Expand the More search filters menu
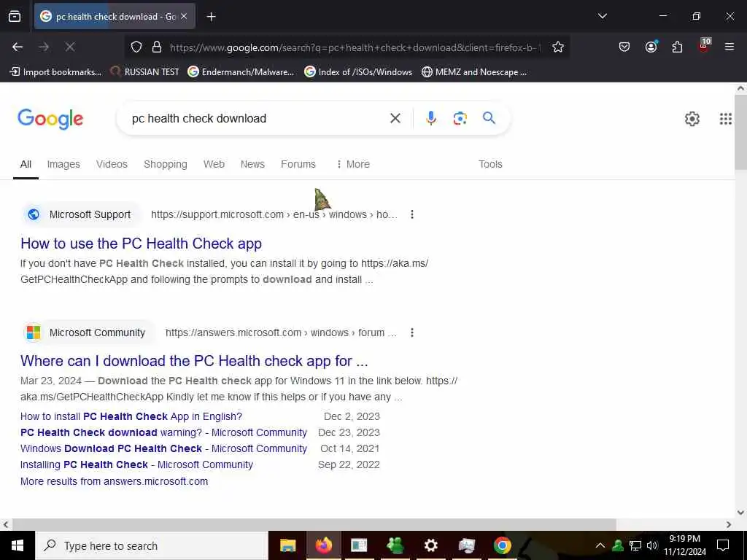Screen dimensions: 747x560 tap(352, 164)
